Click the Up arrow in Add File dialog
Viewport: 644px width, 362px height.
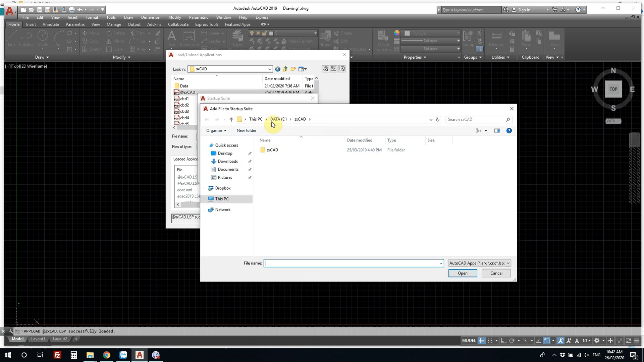231,119
